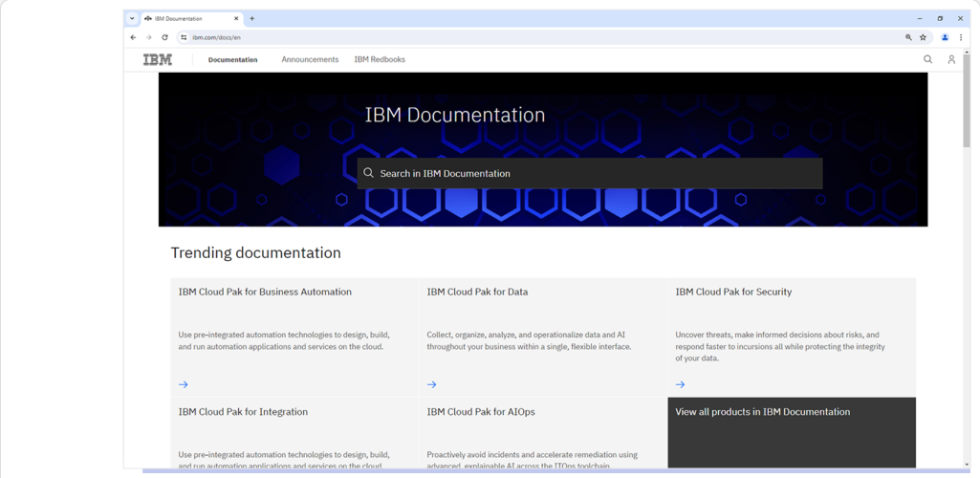Image resolution: width=980 pixels, height=478 pixels.
Task: Reload the page with the refresh icon
Action: (165, 37)
